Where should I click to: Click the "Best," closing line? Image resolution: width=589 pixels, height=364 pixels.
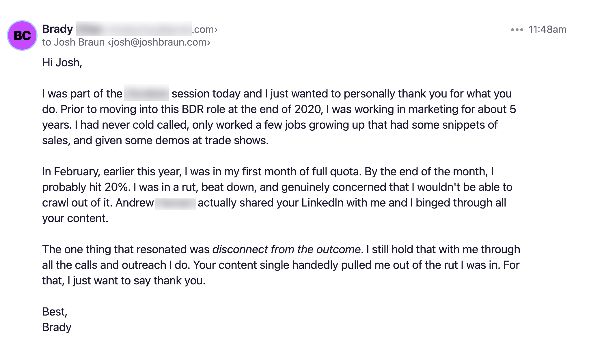(x=55, y=312)
